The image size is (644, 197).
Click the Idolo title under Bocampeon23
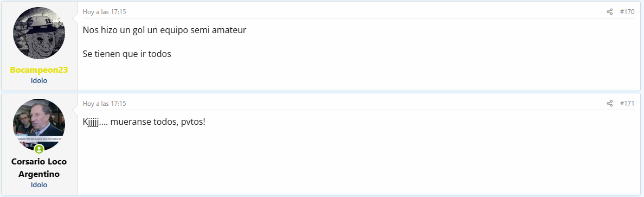[39, 81]
